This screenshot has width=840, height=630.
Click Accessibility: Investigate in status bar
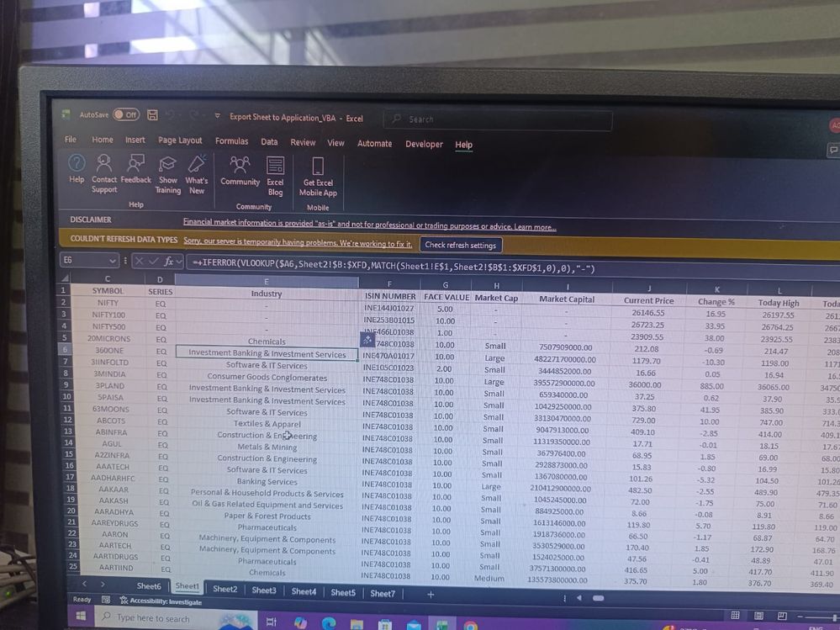(x=161, y=601)
